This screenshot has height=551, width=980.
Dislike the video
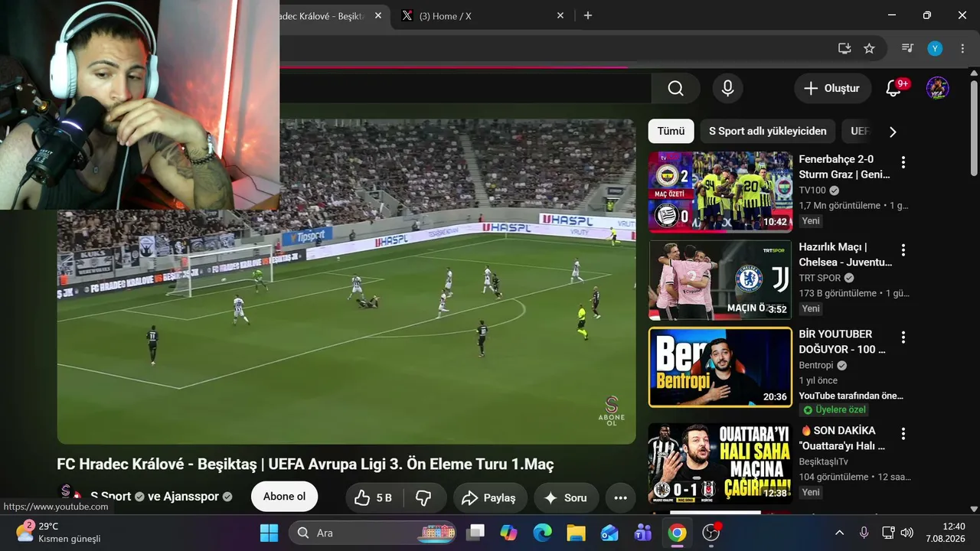click(424, 497)
